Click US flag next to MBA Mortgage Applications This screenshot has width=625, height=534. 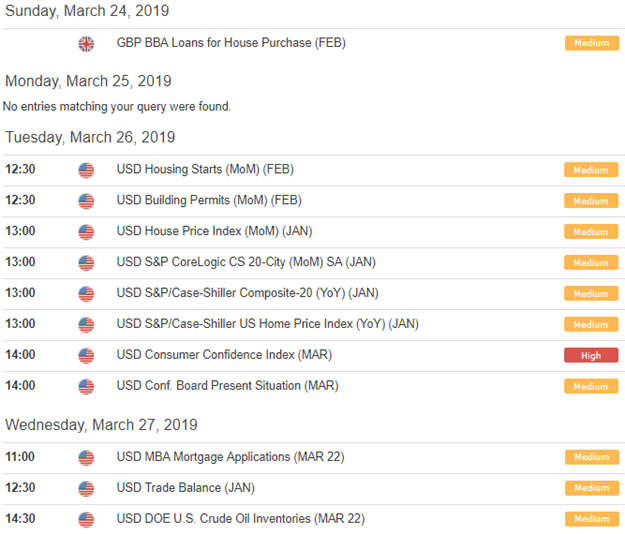point(86,457)
